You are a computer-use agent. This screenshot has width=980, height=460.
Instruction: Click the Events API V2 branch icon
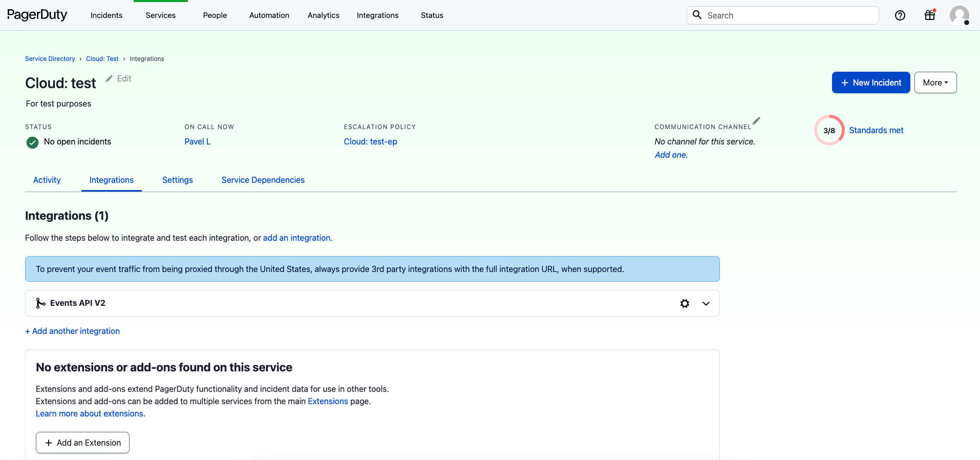tap(40, 303)
